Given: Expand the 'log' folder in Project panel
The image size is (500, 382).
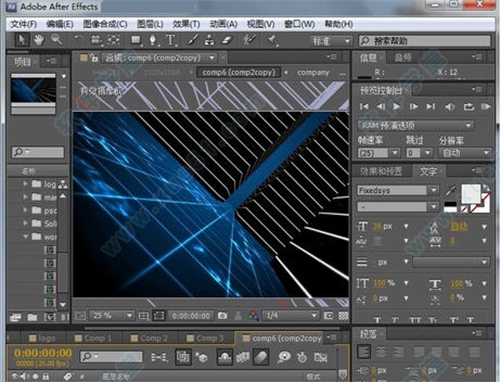Looking at the screenshot, I should 25,183.
